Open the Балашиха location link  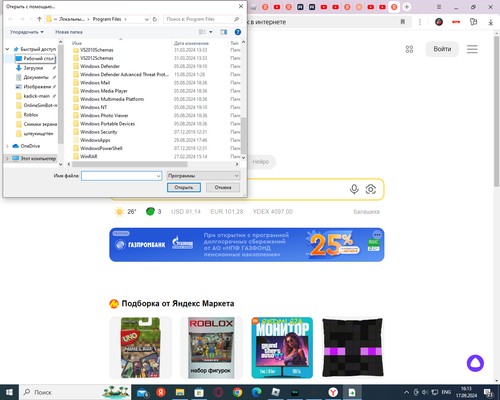(366, 212)
